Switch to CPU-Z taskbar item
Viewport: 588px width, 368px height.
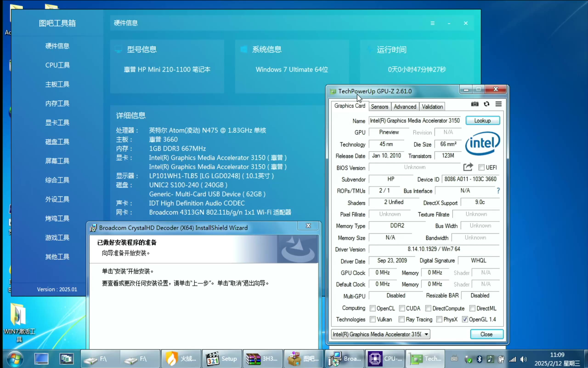pyautogui.click(x=385, y=359)
